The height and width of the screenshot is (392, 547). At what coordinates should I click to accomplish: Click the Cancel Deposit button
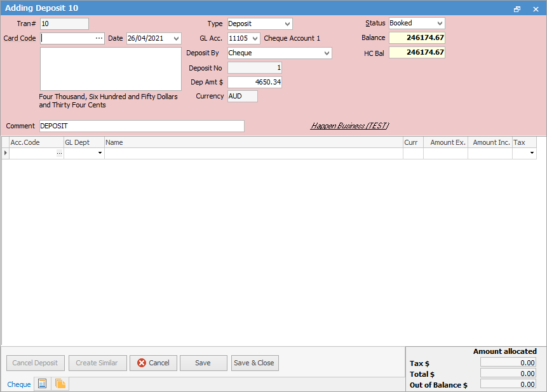click(35, 363)
